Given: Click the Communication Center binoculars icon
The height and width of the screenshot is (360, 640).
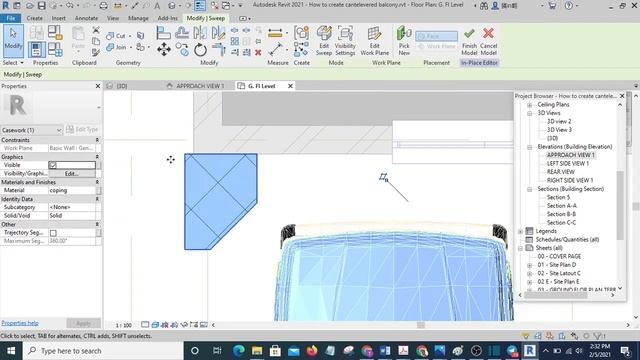Looking at the screenshot, I should coord(484,6).
